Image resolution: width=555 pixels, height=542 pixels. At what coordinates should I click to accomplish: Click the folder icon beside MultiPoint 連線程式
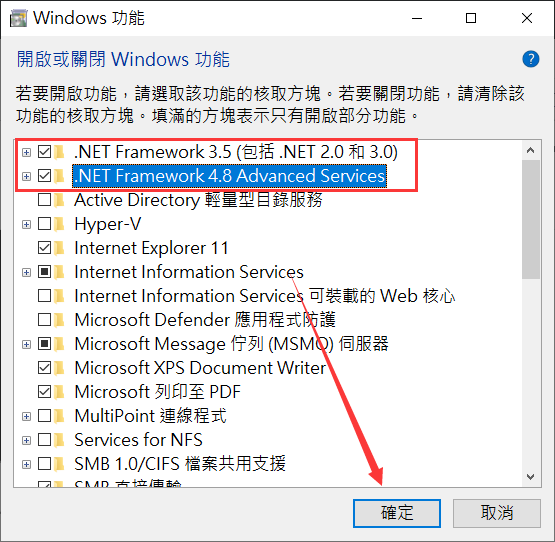[59, 416]
